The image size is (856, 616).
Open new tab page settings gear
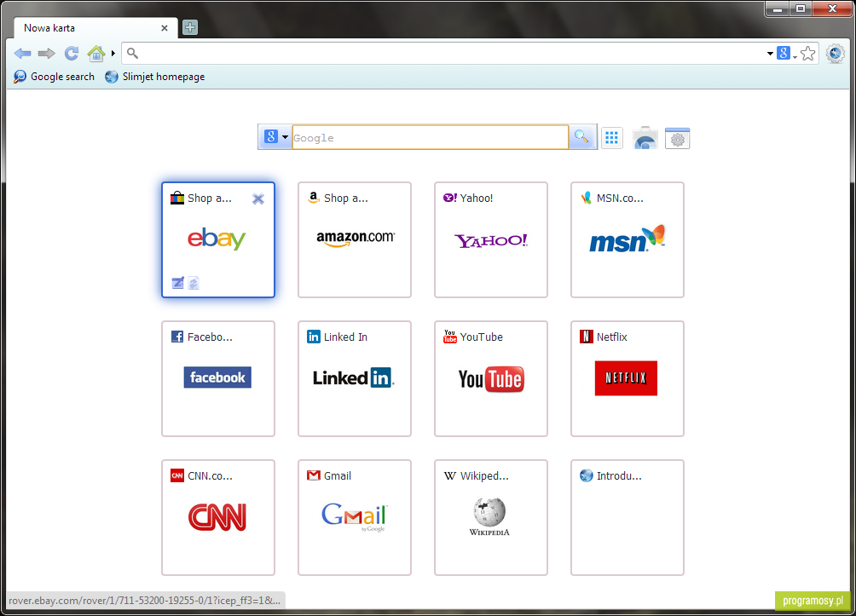[x=678, y=139]
